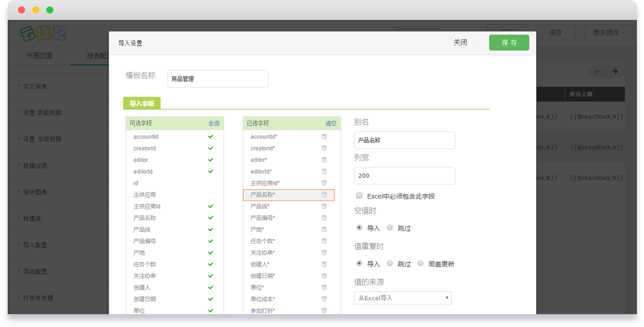Click green checkmark beside editor in available fields
The width and height of the screenshot is (644, 327).
click(x=210, y=160)
